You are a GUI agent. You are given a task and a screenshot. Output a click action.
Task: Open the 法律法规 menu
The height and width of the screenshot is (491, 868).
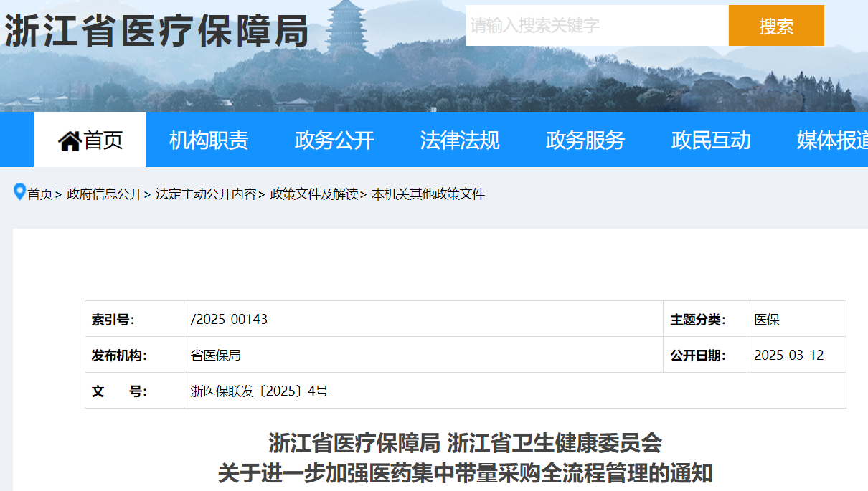click(x=460, y=140)
